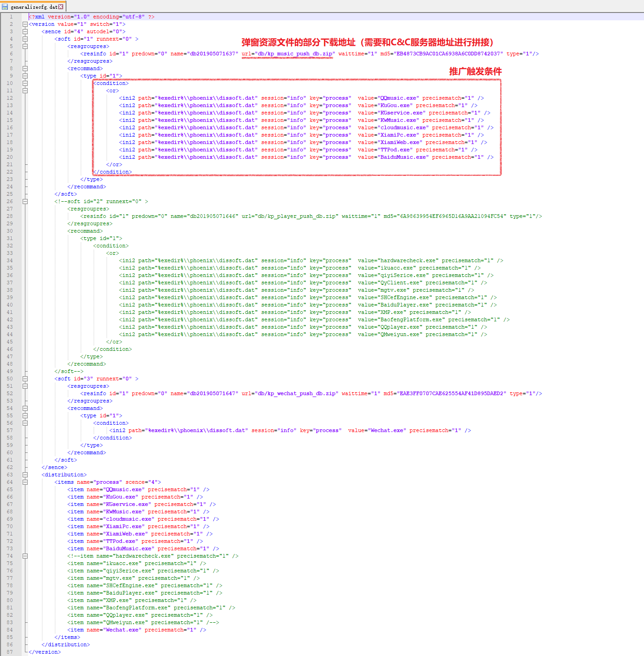This screenshot has width=644, height=656.
Task: Collapse the commented soft id="2" fold on line 26
Action: point(25,201)
